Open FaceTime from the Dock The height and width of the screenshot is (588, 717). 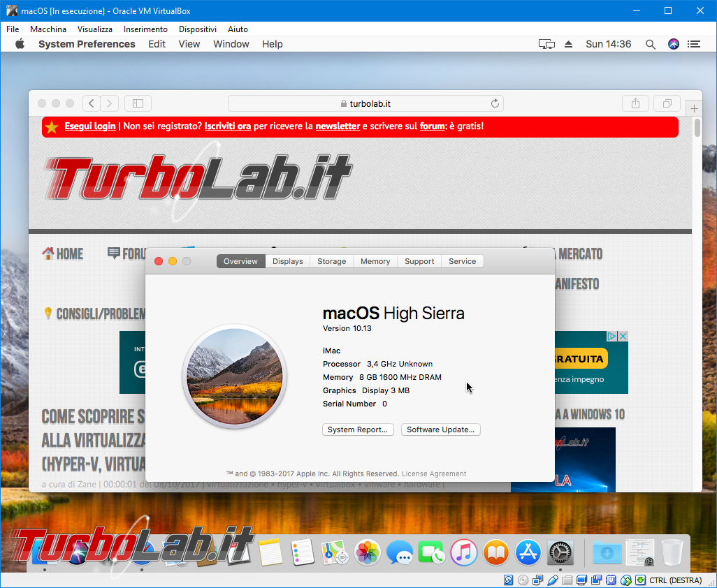pyautogui.click(x=431, y=552)
